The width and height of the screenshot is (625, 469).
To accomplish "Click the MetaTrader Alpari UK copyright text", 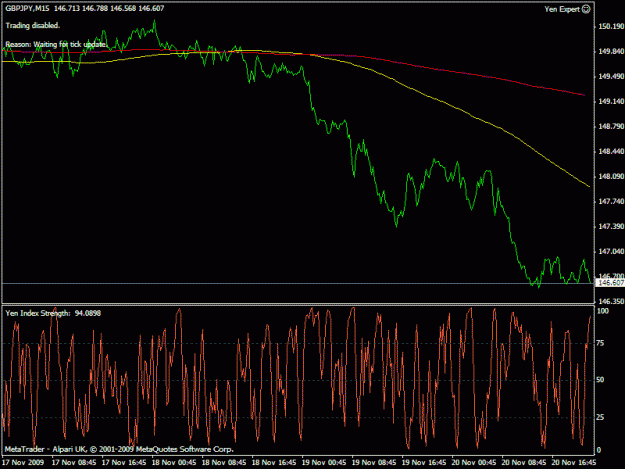I will 119,449.
